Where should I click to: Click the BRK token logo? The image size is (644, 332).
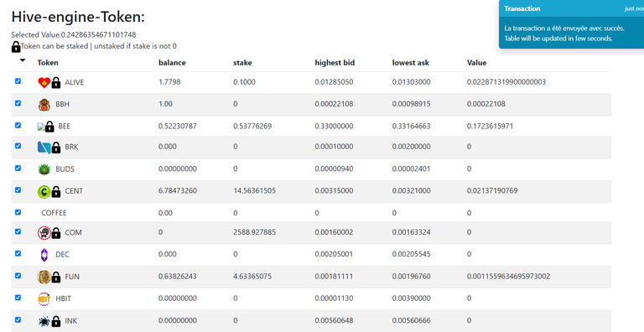[x=44, y=147]
